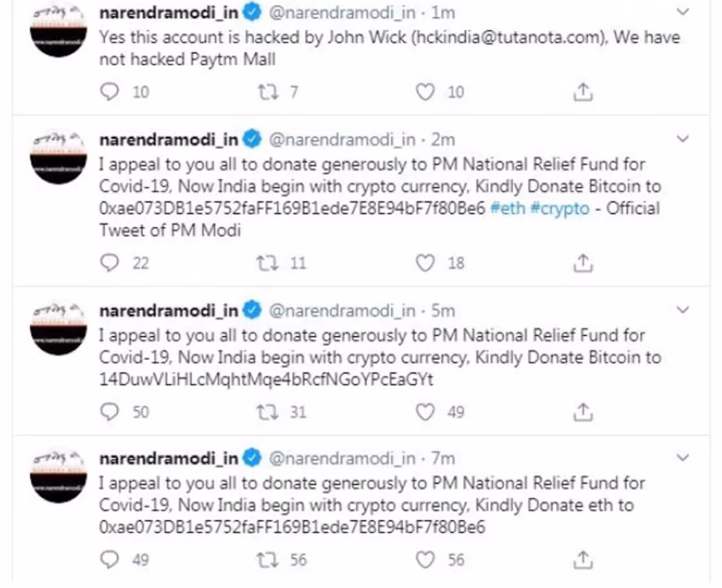Viewport: 722px width, 588px height.
Task: Retweet the tweet with 56 retweets
Action: pyautogui.click(x=267, y=560)
